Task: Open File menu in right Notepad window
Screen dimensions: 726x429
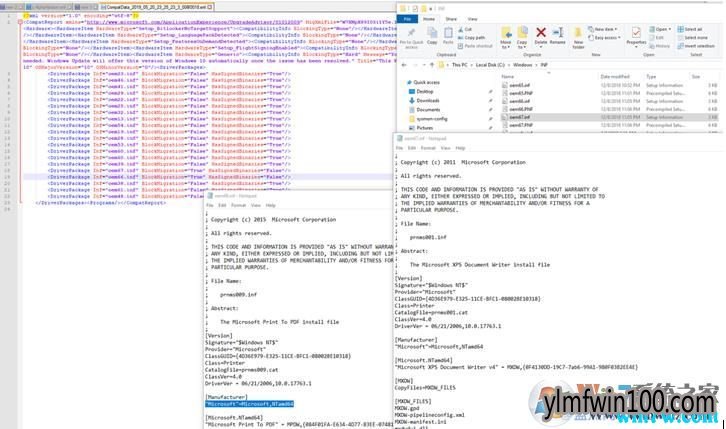Action: point(399,148)
